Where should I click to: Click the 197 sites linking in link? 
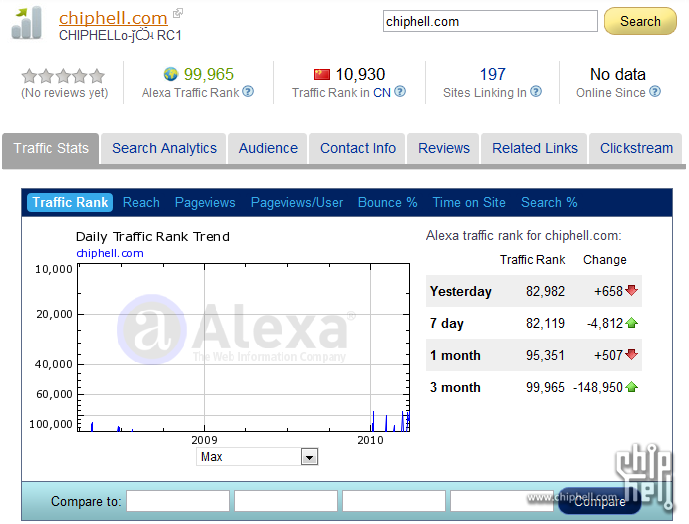point(492,74)
